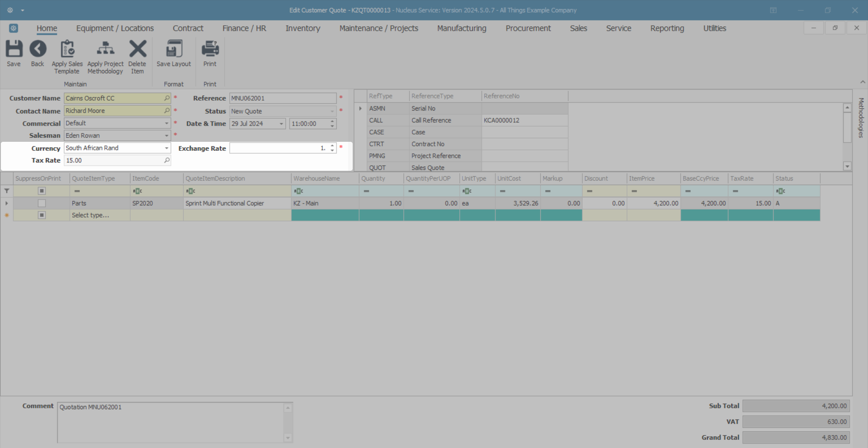Open the Manufacturing tab
The width and height of the screenshot is (868, 448).
(x=462, y=28)
